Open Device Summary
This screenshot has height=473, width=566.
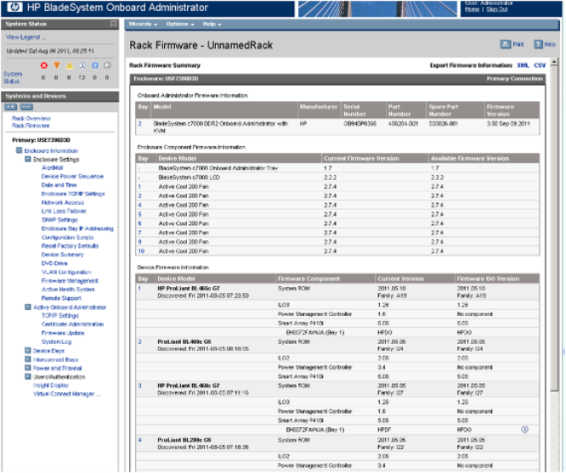(x=62, y=255)
